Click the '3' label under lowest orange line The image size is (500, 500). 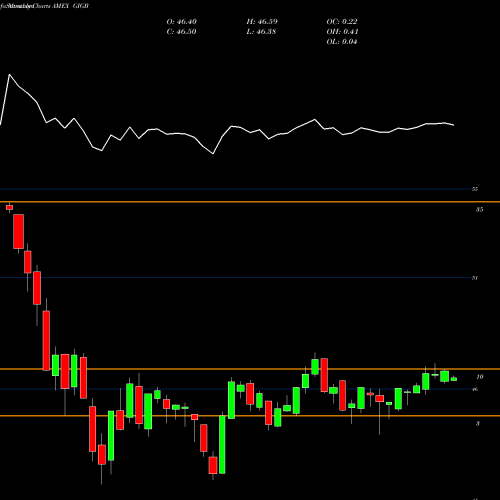pos(478,423)
